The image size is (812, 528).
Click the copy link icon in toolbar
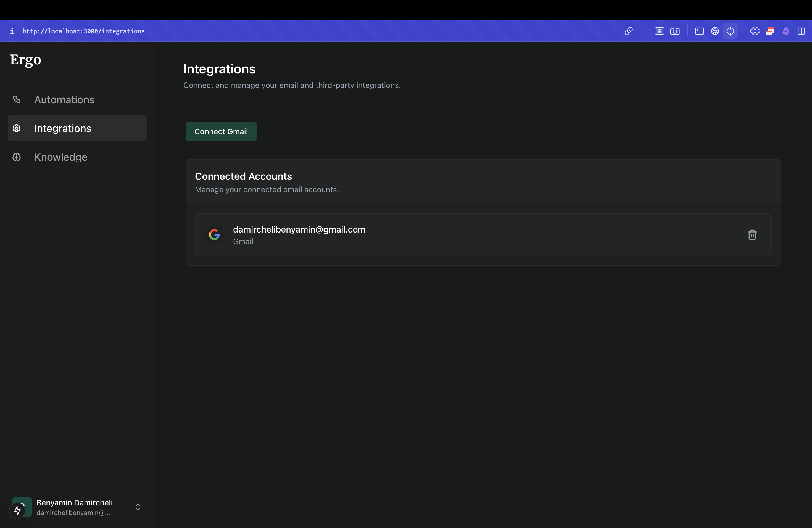point(628,31)
